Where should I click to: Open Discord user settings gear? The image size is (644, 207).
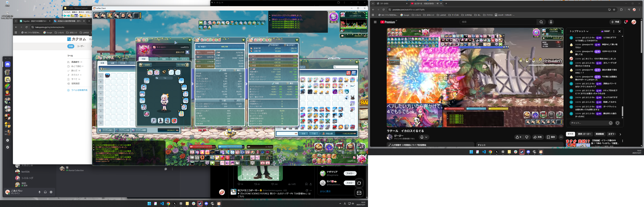click(51, 192)
